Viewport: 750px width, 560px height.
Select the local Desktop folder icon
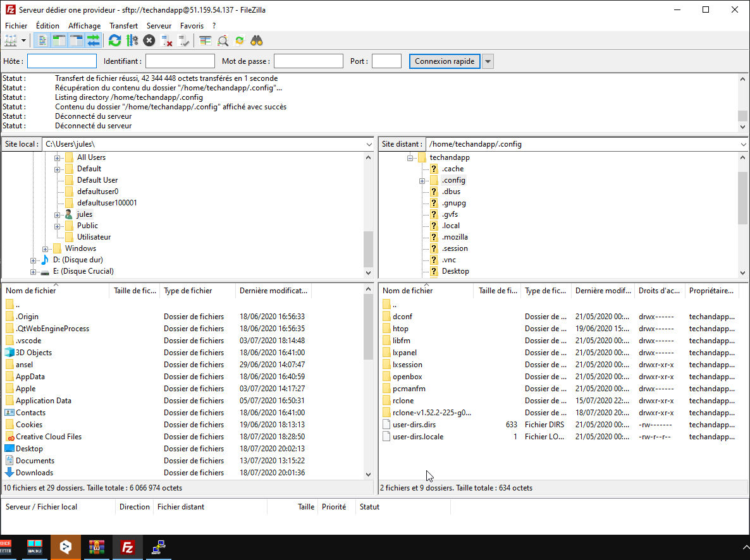coord(9,449)
